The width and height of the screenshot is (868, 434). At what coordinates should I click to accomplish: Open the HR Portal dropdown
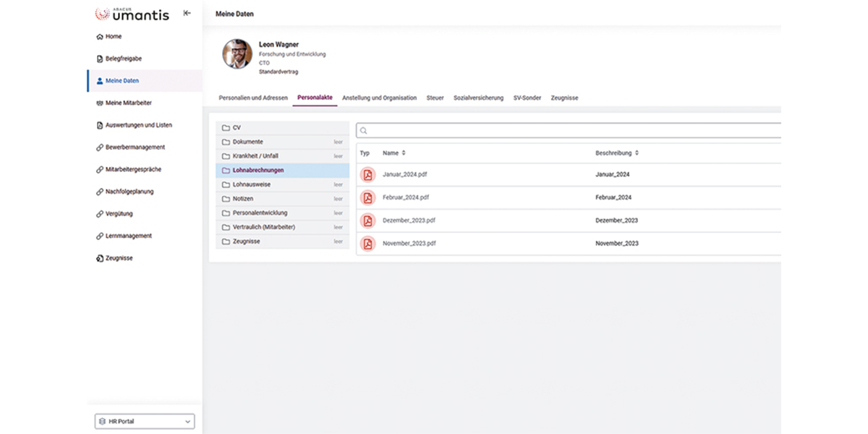coord(144,421)
